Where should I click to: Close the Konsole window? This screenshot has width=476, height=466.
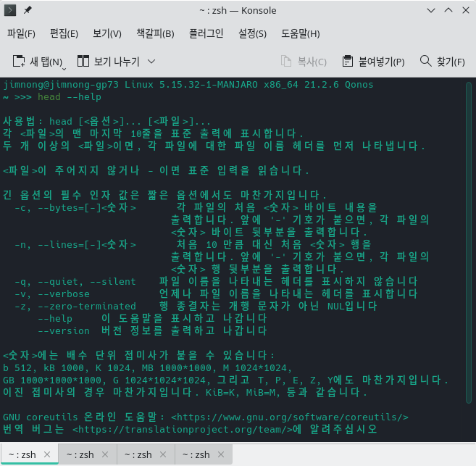466,10
